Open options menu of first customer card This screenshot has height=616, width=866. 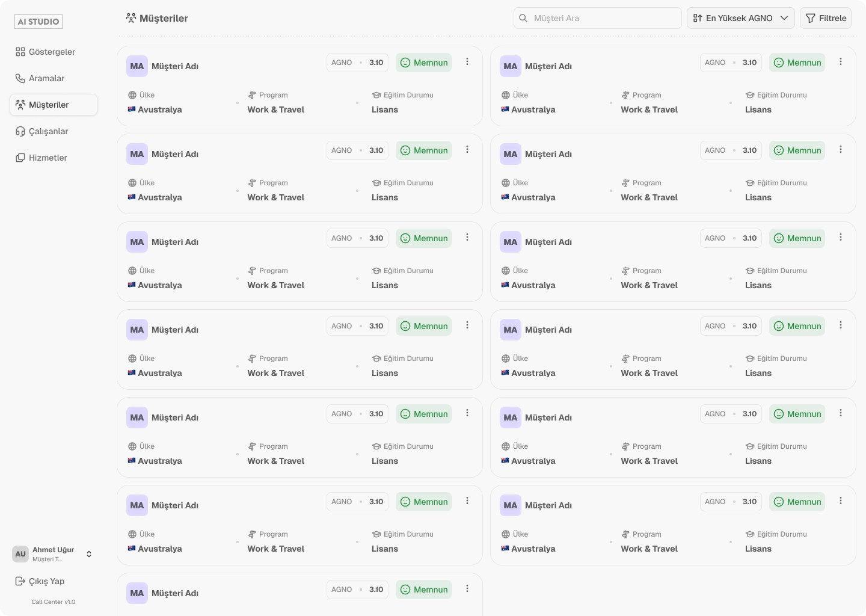pyautogui.click(x=467, y=62)
